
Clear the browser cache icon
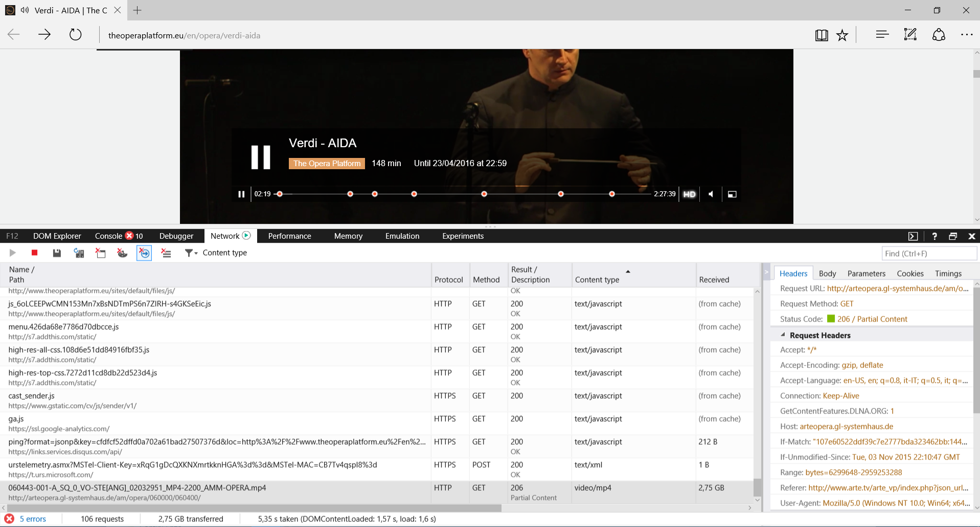point(101,253)
